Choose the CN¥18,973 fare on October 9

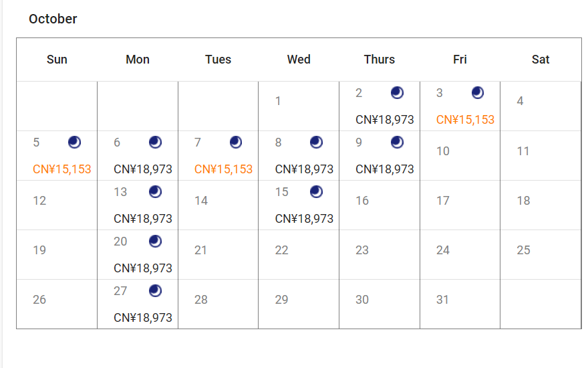coord(384,169)
